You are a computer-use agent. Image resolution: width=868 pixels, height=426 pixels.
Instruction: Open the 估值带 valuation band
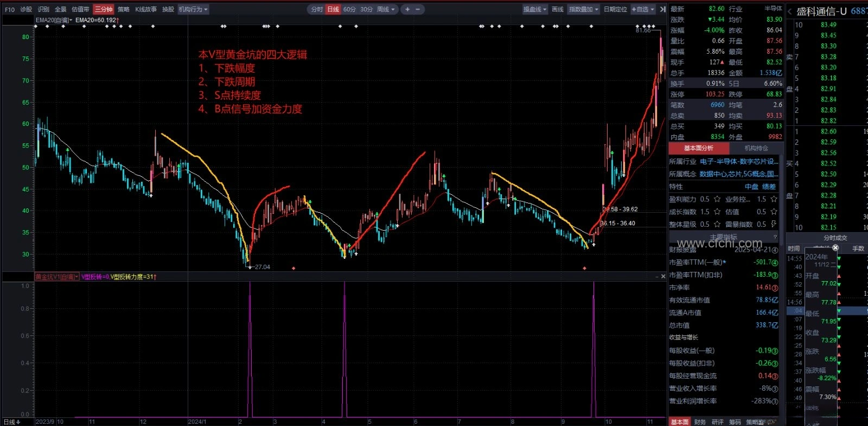click(80, 9)
